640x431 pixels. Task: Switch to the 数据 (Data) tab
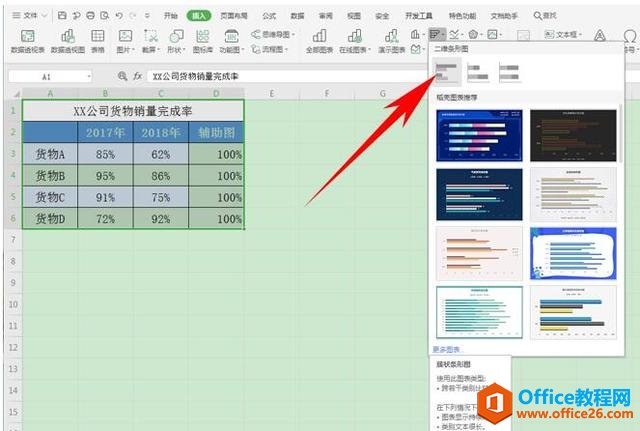point(297,16)
